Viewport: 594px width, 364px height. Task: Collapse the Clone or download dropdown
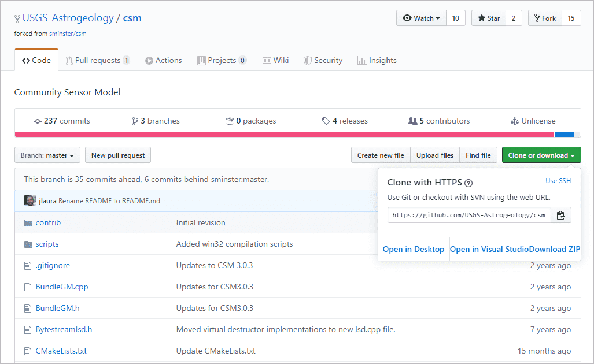click(541, 155)
